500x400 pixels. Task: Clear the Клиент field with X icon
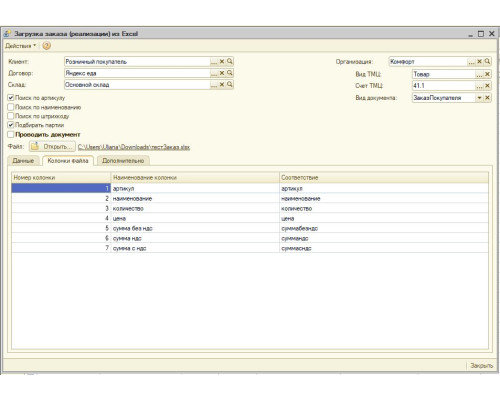click(x=222, y=62)
